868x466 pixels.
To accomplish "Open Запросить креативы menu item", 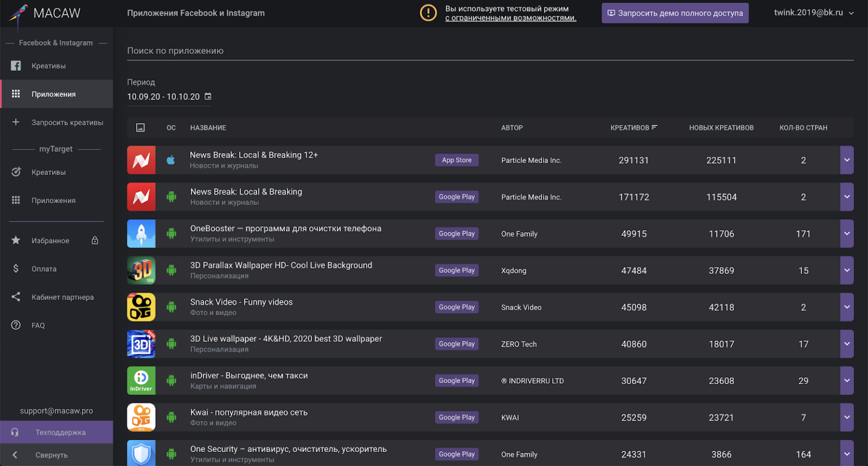I will click(x=57, y=122).
